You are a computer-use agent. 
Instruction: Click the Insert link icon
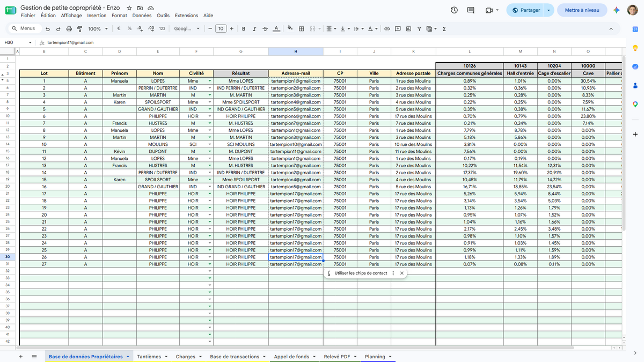386,29
